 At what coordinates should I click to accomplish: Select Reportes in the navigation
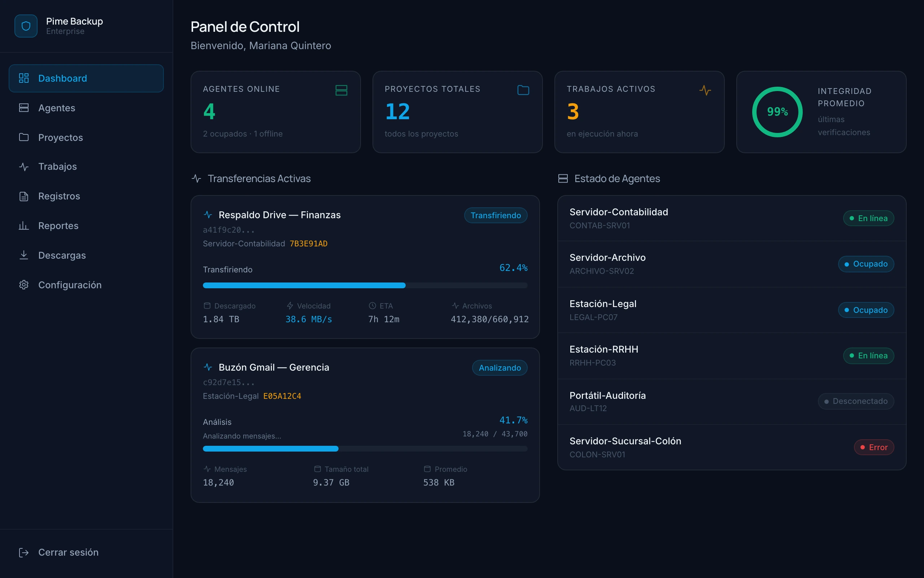pos(86,225)
